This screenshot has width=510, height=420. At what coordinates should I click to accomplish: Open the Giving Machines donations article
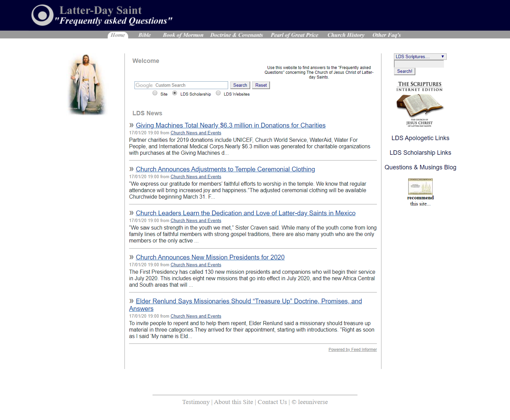pyautogui.click(x=230, y=125)
